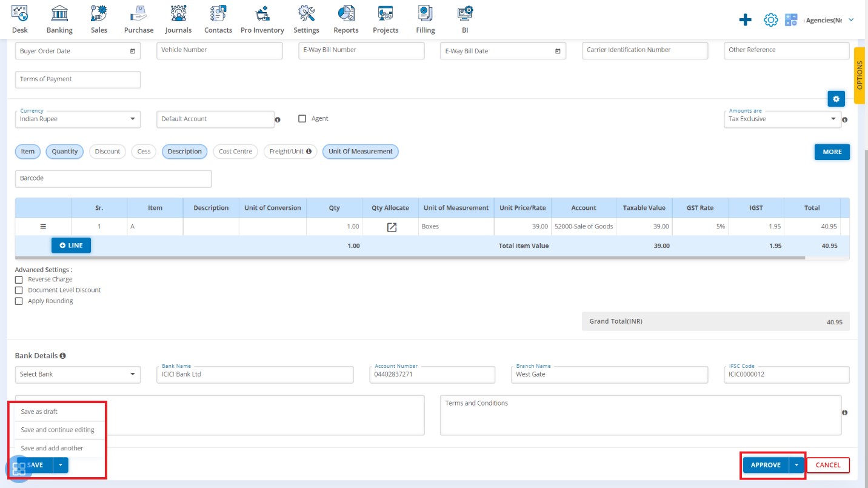The width and height of the screenshot is (868, 488).
Task: Click the MORE button
Action: coord(832,152)
